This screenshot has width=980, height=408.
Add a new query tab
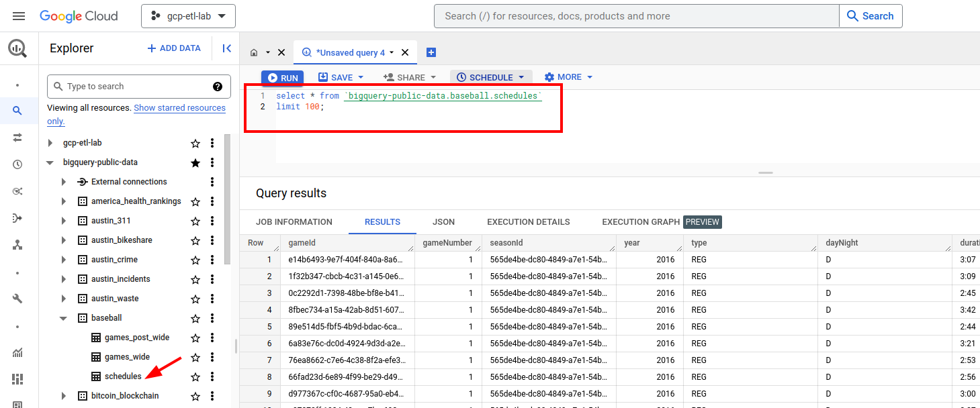pos(431,52)
